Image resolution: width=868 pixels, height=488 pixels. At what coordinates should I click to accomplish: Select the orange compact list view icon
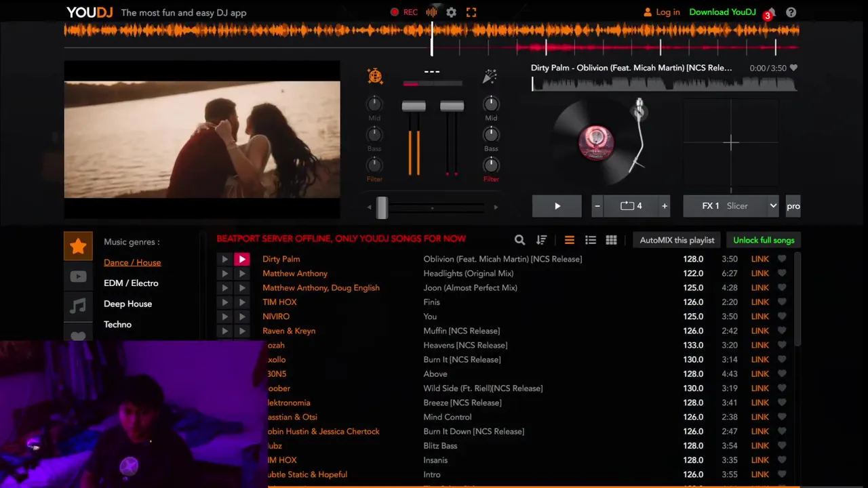click(570, 240)
